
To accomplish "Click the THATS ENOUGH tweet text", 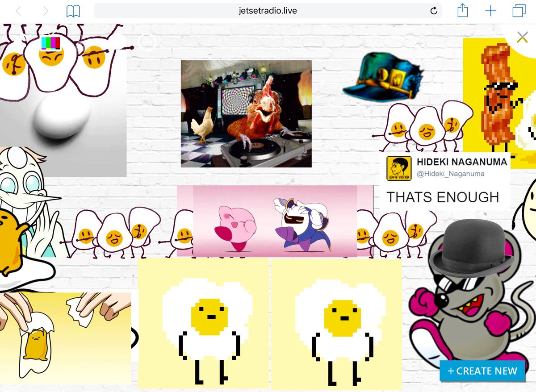I will click(x=442, y=197).
